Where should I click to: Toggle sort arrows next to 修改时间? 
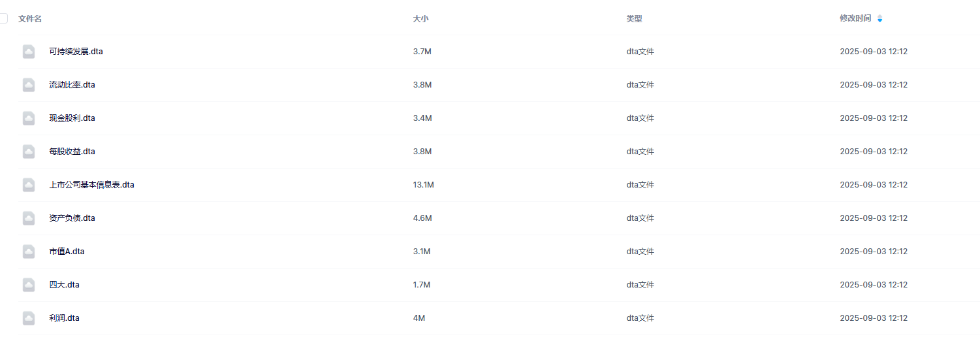click(879, 18)
